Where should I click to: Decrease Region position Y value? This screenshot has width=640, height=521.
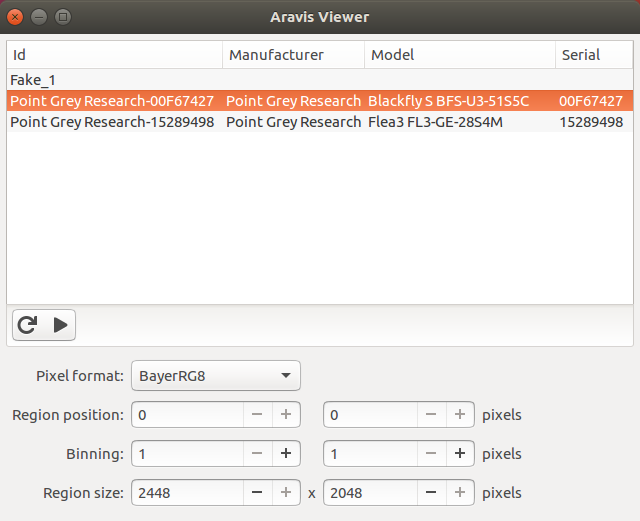pos(431,415)
